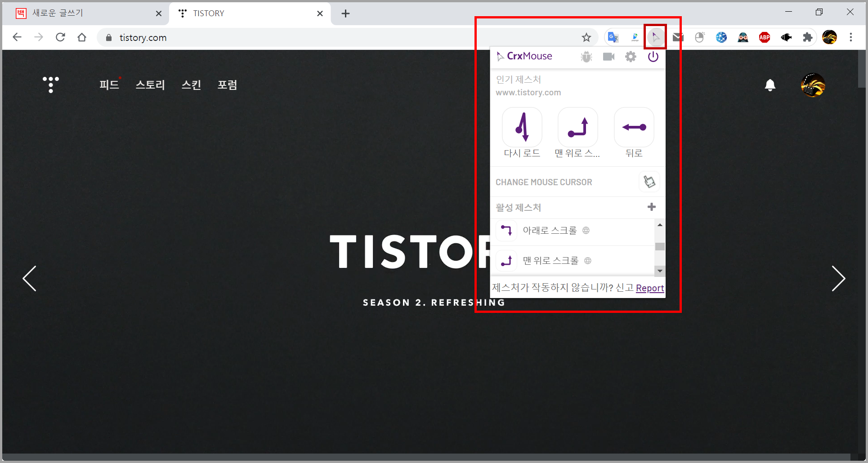Reload the current page

[60, 37]
